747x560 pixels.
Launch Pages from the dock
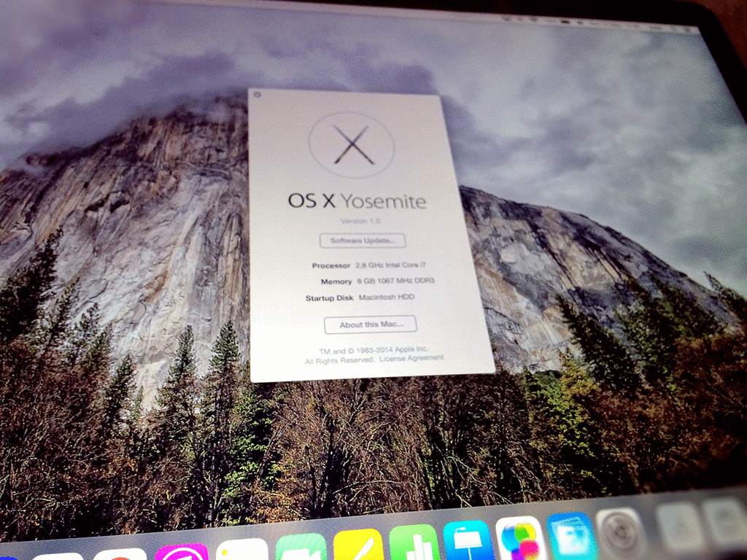click(357, 545)
